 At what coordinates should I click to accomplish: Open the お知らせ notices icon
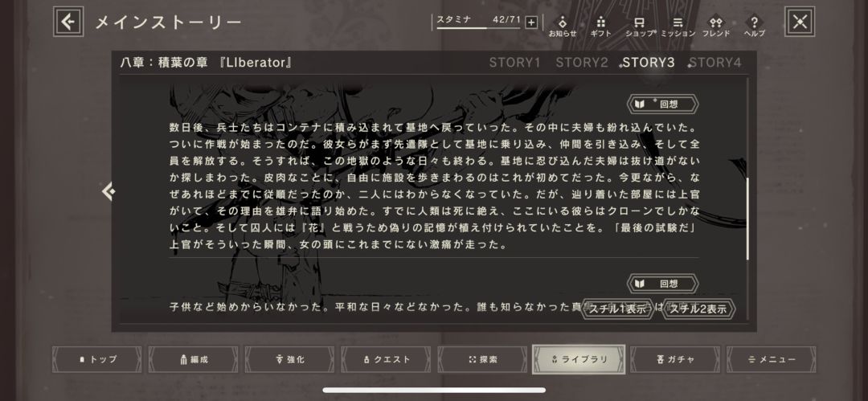point(563,26)
